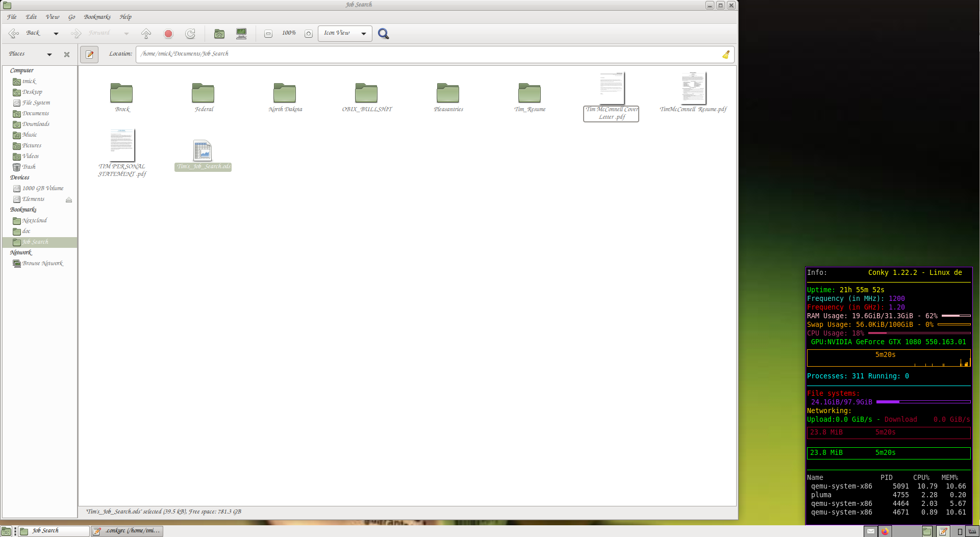
Task: Click the location path input field
Action: [429, 54]
